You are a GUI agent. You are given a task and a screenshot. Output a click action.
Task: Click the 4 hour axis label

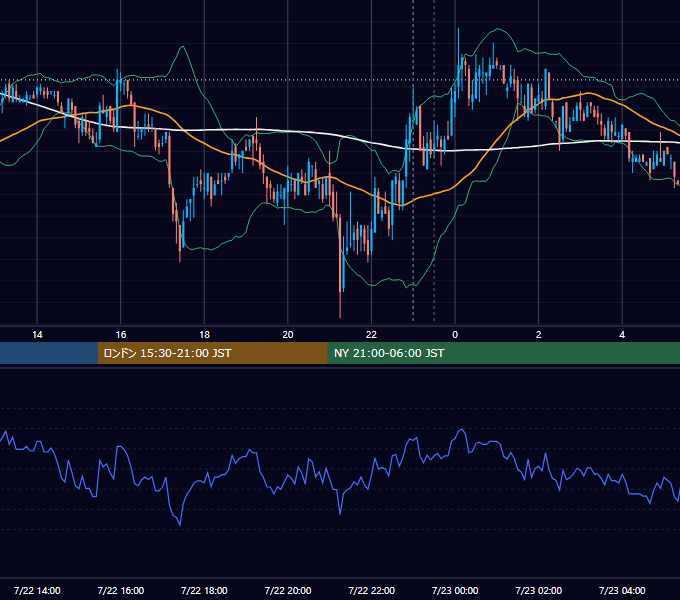tap(622, 335)
